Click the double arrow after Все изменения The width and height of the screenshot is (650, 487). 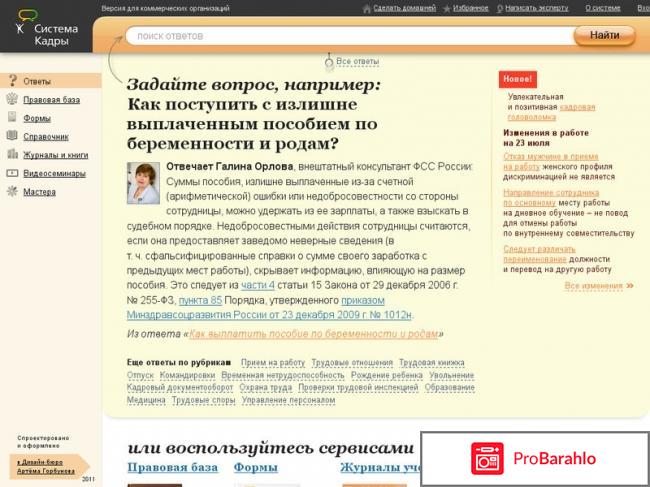(x=630, y=286)
